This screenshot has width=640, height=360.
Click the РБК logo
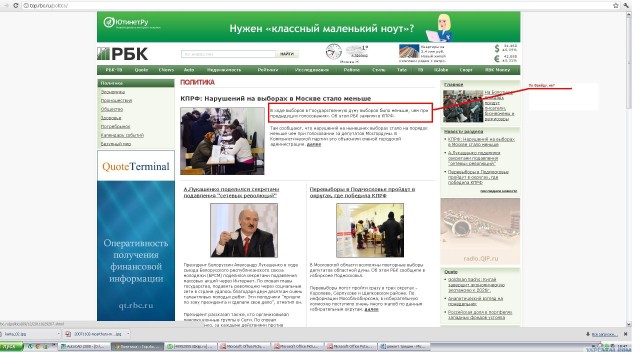click(x=122, y=54)
